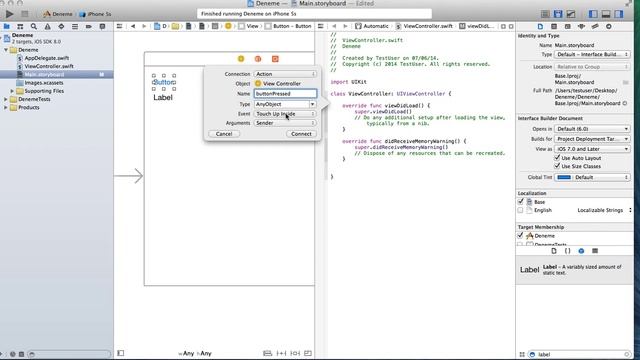
Task: Open the Align constraints menu
Action: (x=267, y=353)
